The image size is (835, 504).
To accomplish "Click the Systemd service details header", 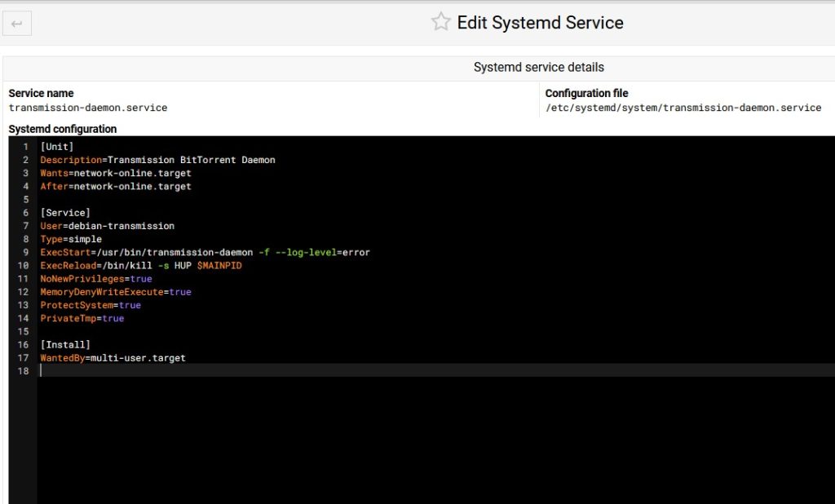I will 538,67.
